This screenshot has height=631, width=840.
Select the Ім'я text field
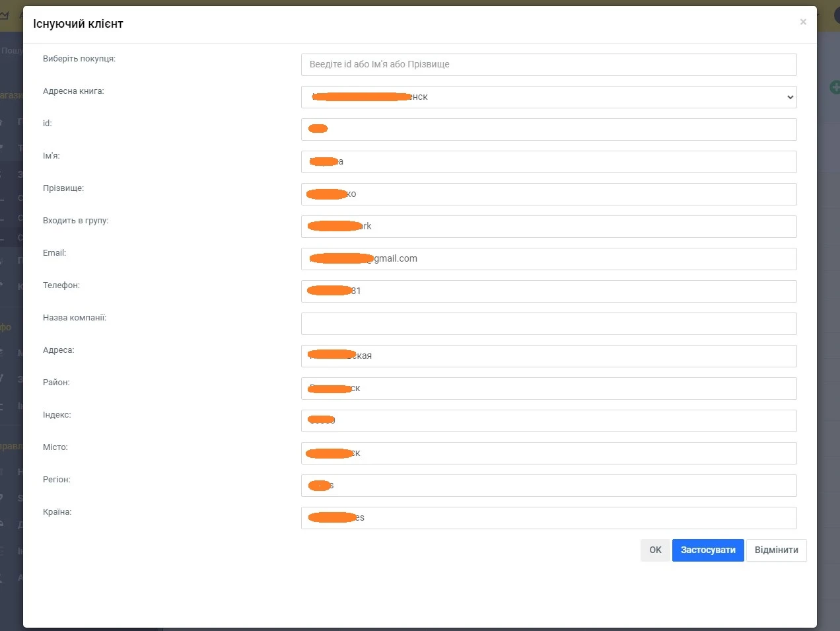click(548, 162)
